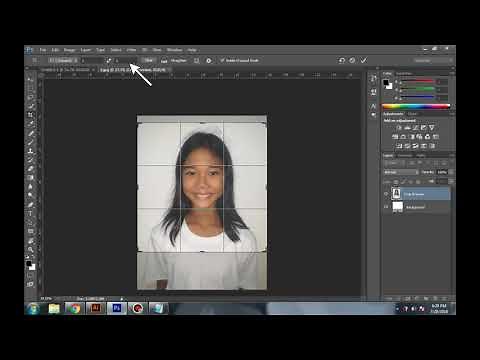Select the Clone Stamp tool
Screen dimensions: 480x360
point(30,151)
